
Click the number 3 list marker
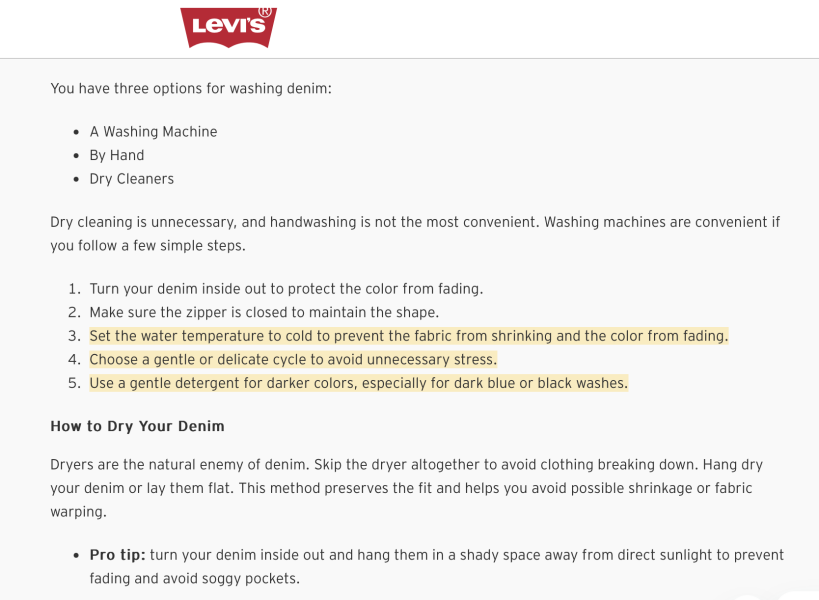(x=74, y=336)
